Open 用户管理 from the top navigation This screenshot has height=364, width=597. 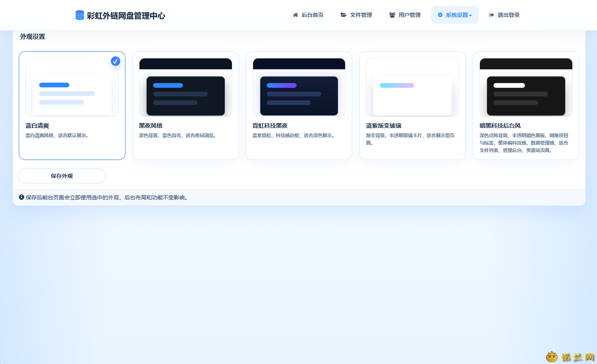[x=405, y=15]
